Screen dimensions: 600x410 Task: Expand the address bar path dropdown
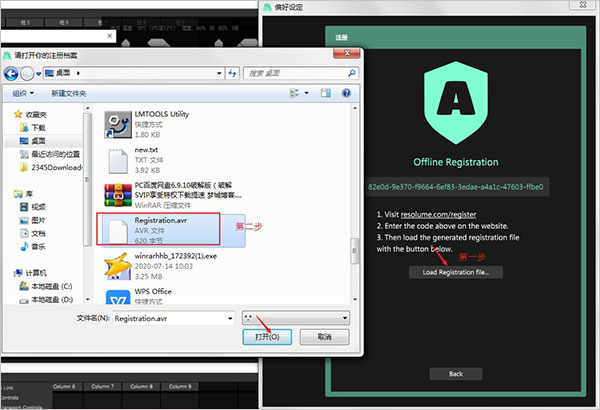219,73
